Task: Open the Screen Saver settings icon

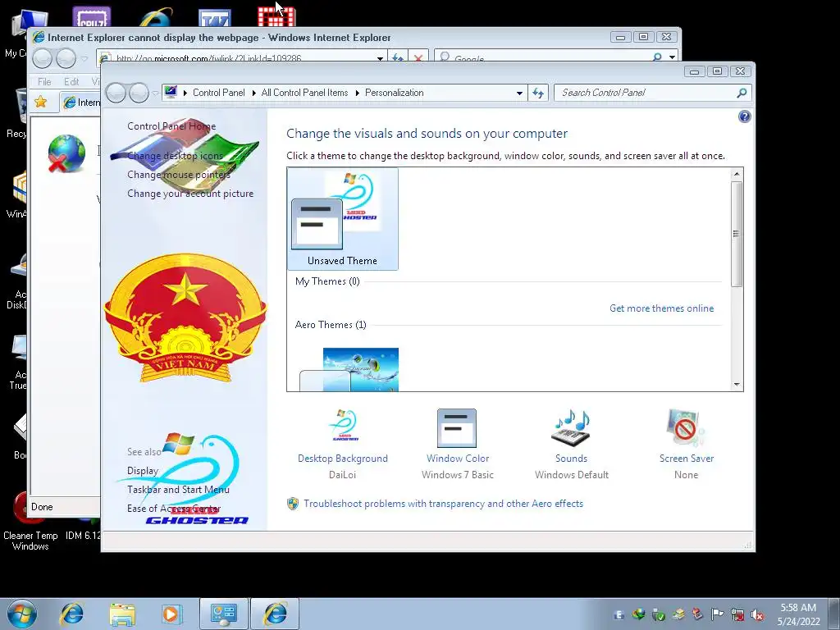Action: click(686, 427)
